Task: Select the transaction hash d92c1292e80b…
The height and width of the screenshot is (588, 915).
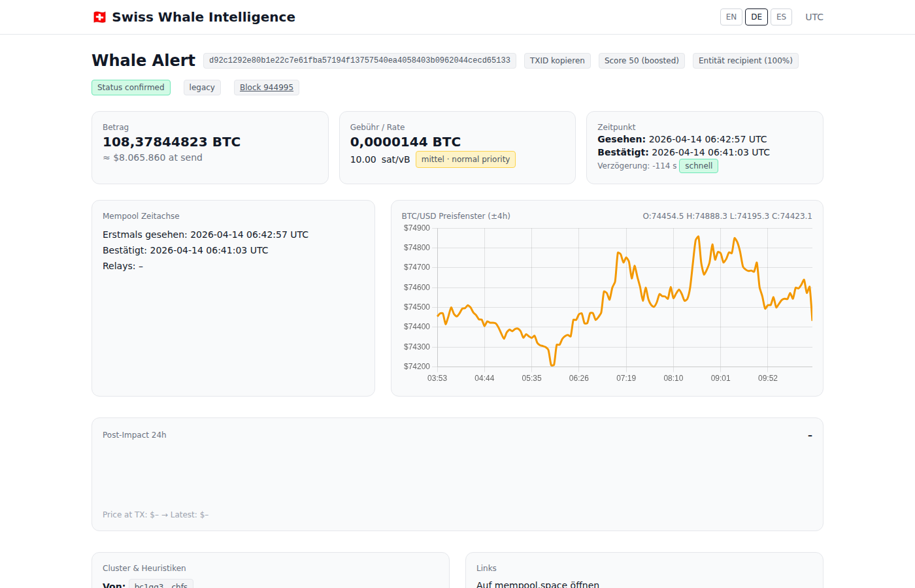Action: 359,61
